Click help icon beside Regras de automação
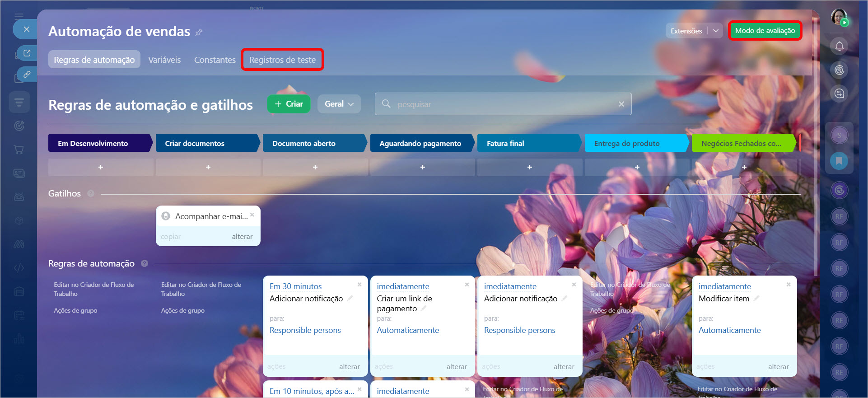This screenshot has height=398, width=868. point(145,263)
